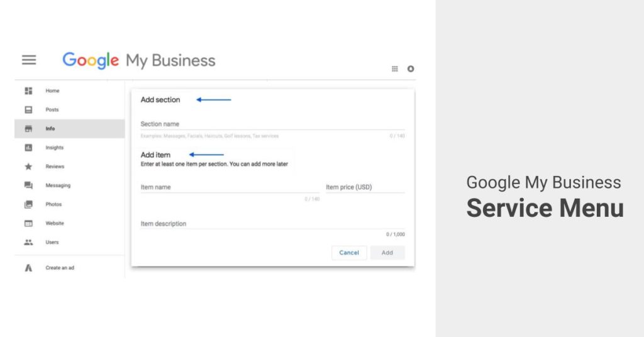Viewport: 644px width, 337px height.
Task: Open Reviews via the star icon
Action: (x=28, y=166)
